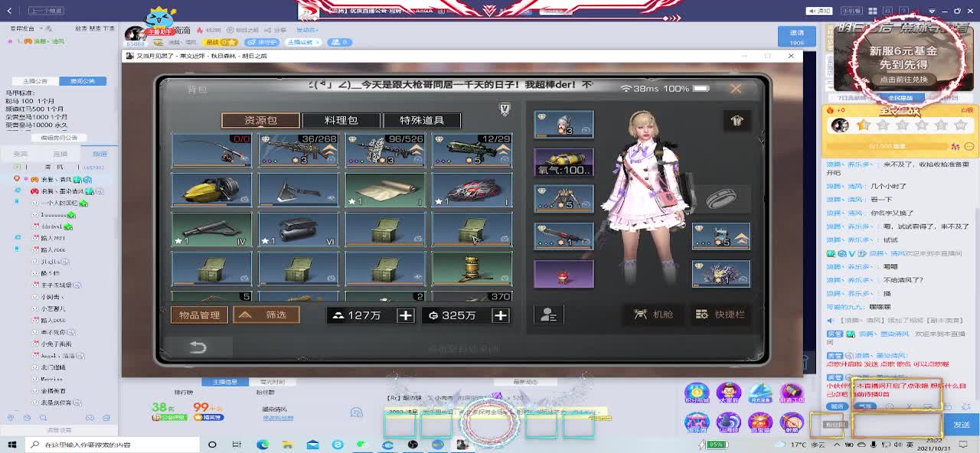Open File Explorer from the taskbar
The height and width of the screenshot is (453, 980).
(x=288, y=445)
